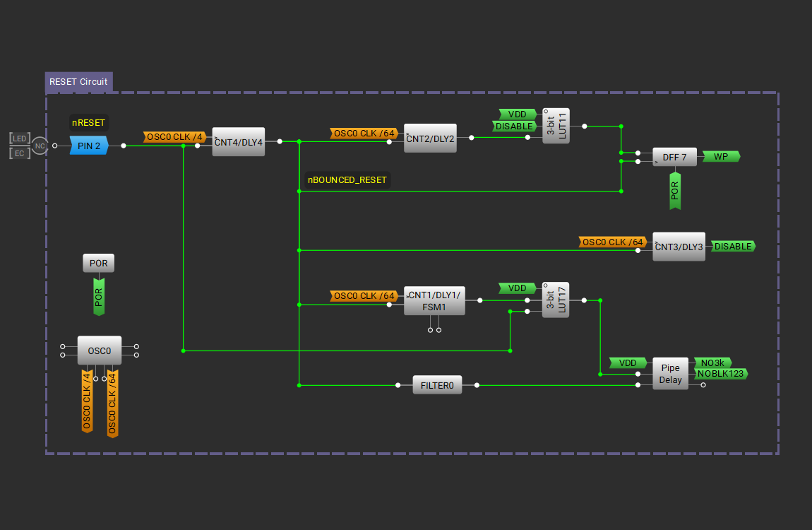
Task: Click the DISABLE output label of CNT3/DLY3
Action: point(732,247)
